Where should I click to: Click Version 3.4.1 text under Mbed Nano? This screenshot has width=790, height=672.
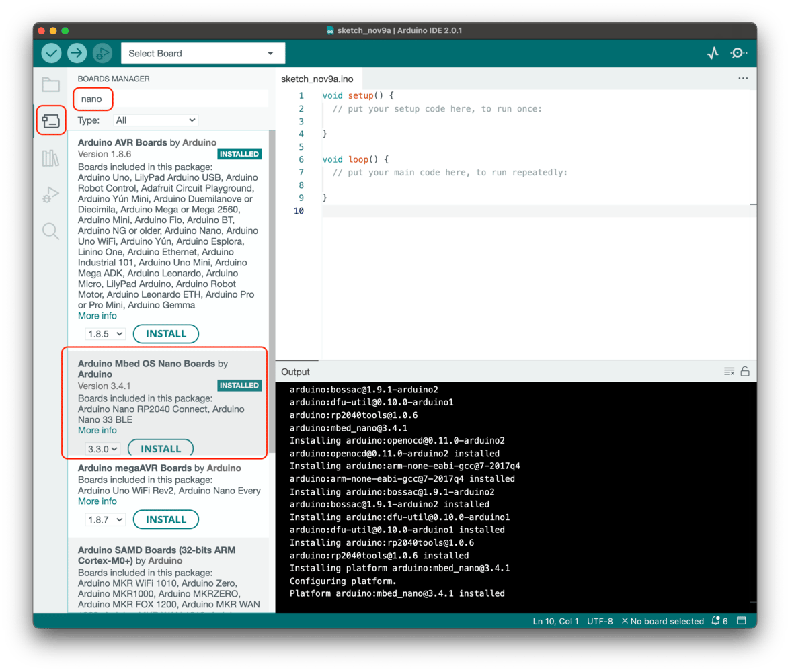click(104, 386)
